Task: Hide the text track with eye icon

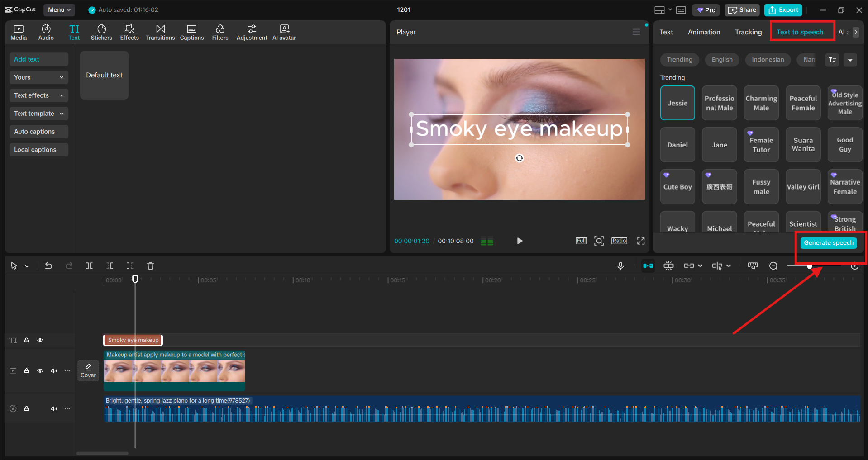Action: (x=40, y=340)
